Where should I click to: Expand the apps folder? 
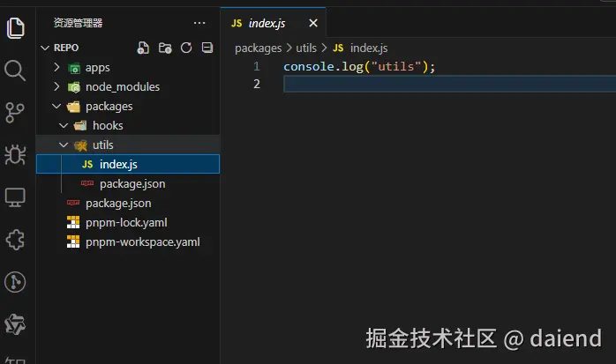point(97,67)
